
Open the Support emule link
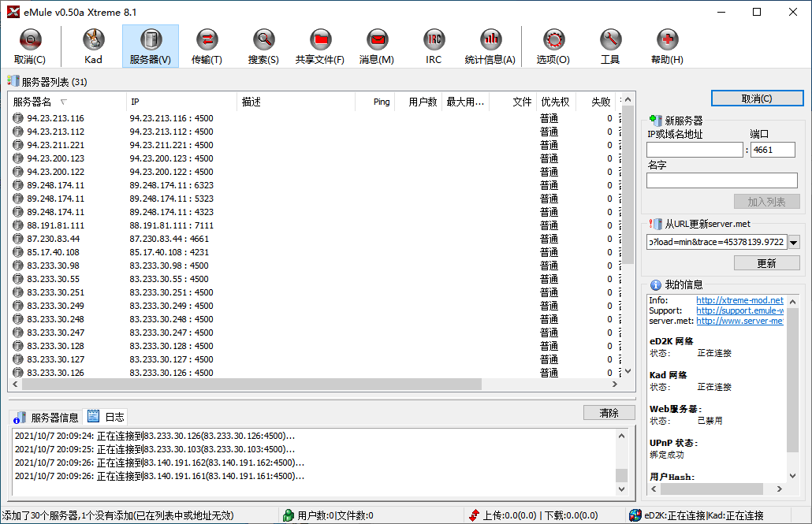(739, 310)
